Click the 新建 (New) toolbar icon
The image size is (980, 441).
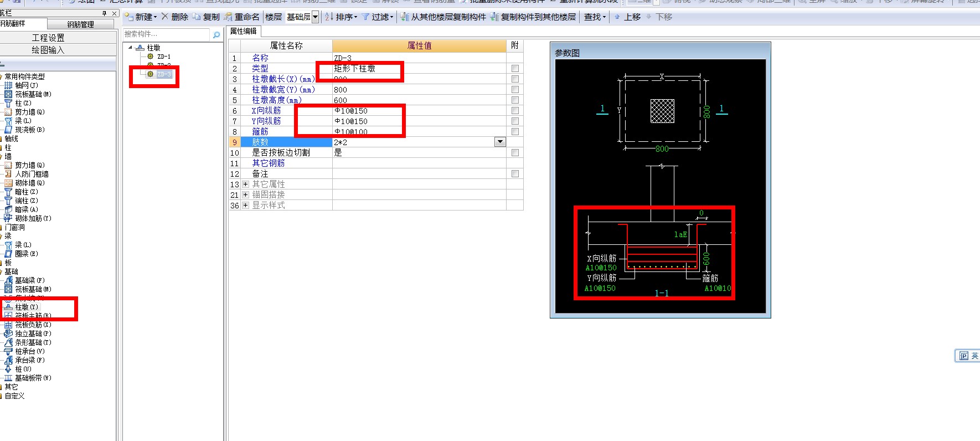tap(128, 17)
